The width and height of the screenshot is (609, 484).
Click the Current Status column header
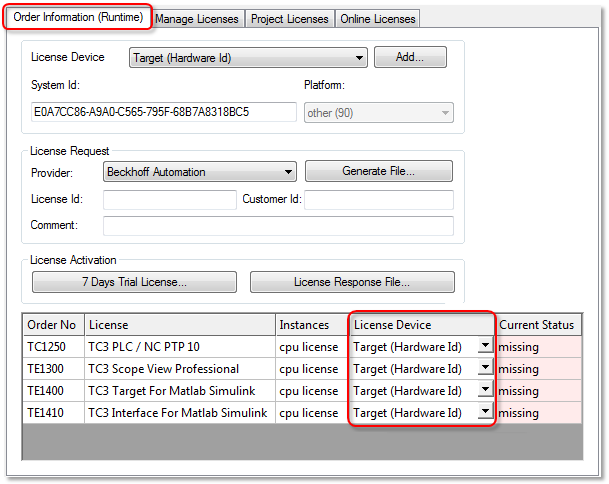(538, 325)
